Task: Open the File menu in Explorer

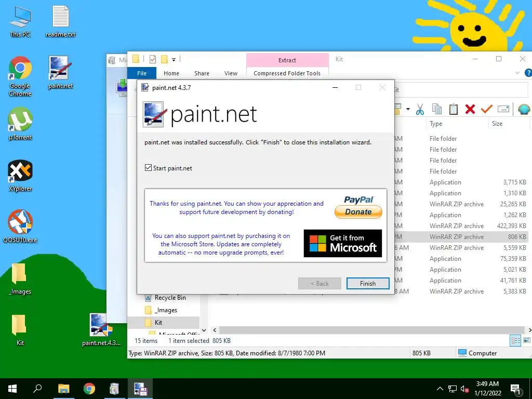Action: pyautogui.click(x=142, y=73)
